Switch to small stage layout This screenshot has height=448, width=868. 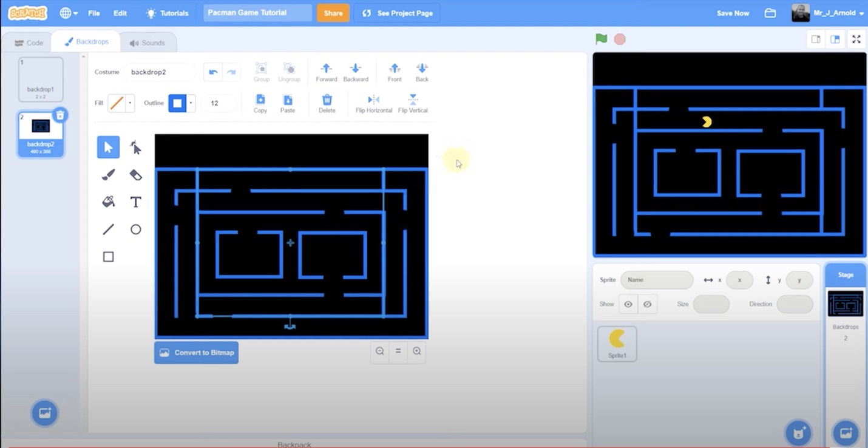click(x=816, y=39)
